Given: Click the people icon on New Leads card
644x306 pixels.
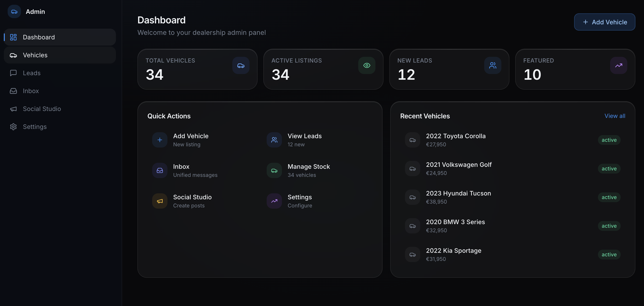Looking at the screenshot, I should (x=493, y=66).
